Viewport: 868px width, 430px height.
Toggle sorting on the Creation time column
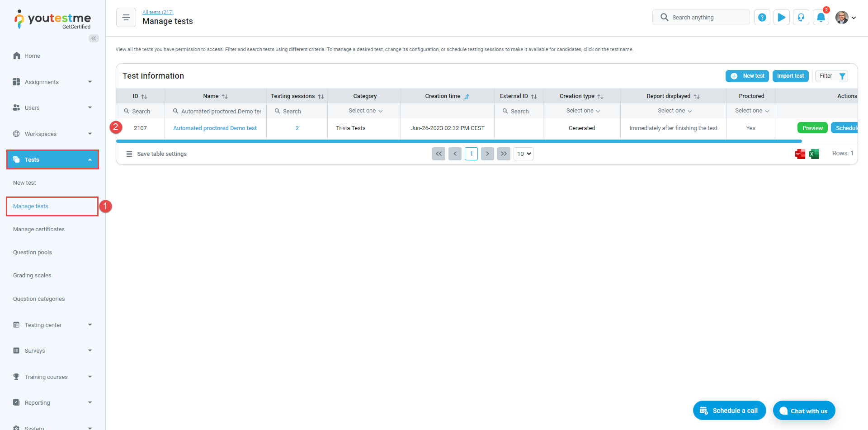[467, 96]
